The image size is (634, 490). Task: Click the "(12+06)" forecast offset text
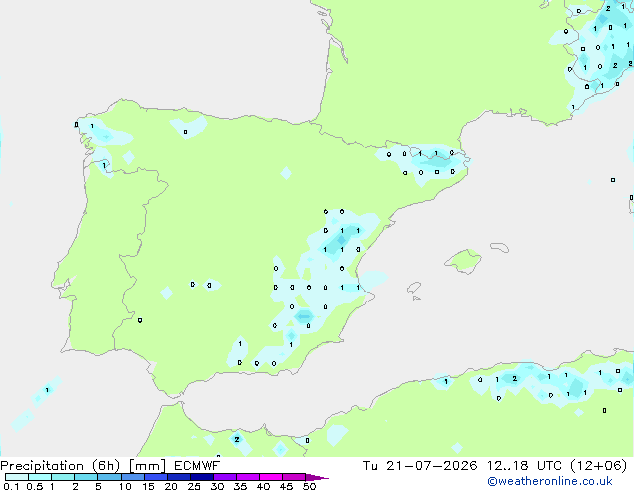[x=599, y=466]
